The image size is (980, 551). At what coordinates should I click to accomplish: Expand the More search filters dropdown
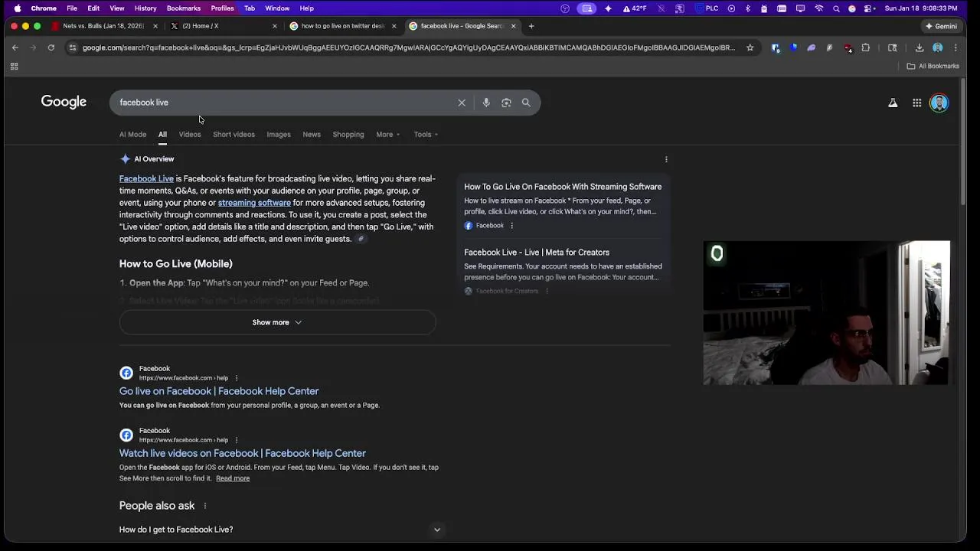tap(388, 135)
